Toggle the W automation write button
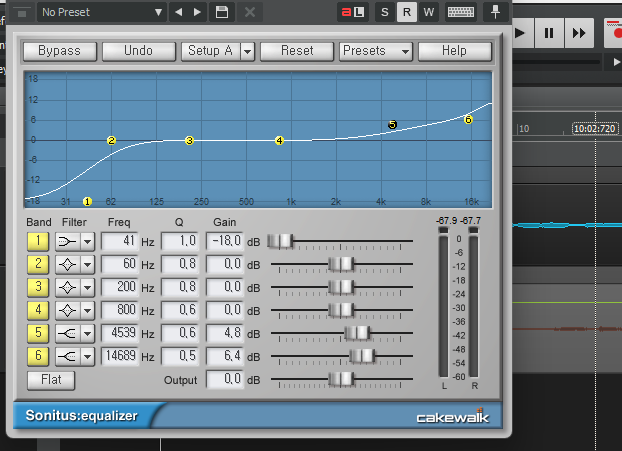The height and width of the screenshot is (451, 622). coord(428,12)
